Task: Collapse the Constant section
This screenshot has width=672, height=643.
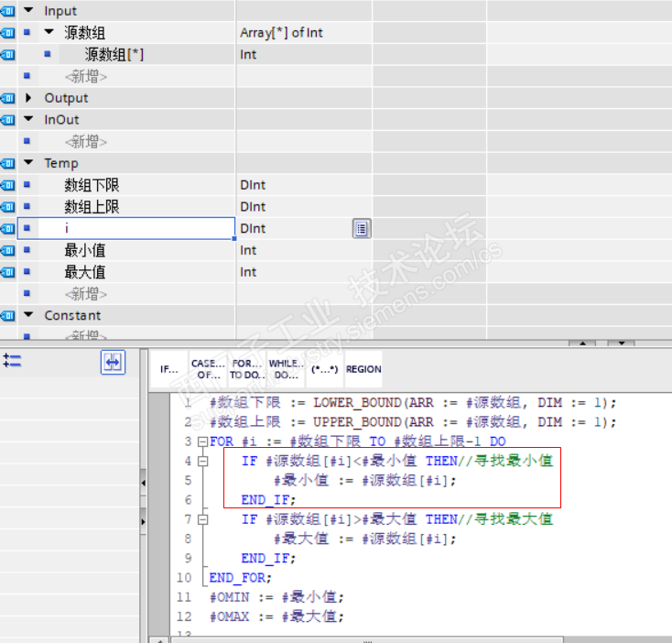Action: (x=28, y=315)
